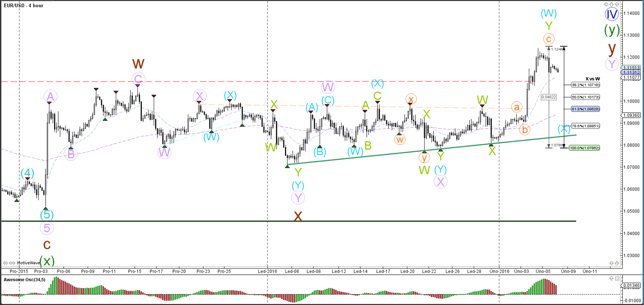
Task: Click the EUR/USD - 4 hour chart title
Action: coord(24,5)
